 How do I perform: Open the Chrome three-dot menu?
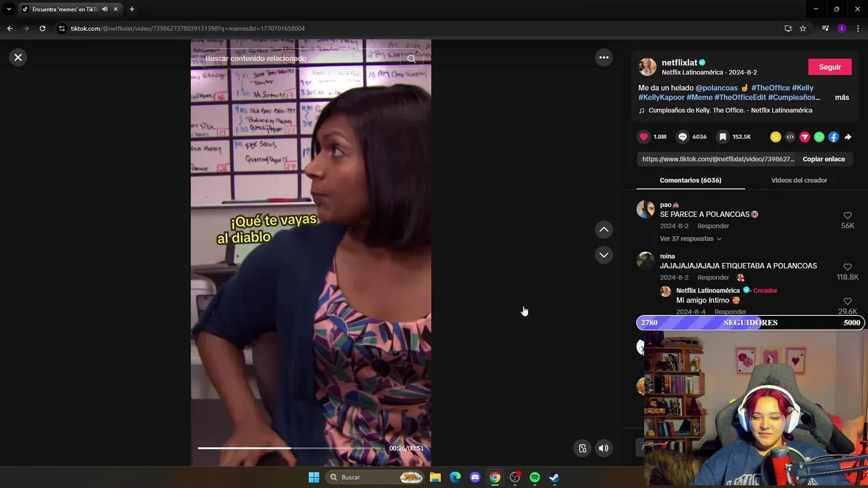(858, 28)
